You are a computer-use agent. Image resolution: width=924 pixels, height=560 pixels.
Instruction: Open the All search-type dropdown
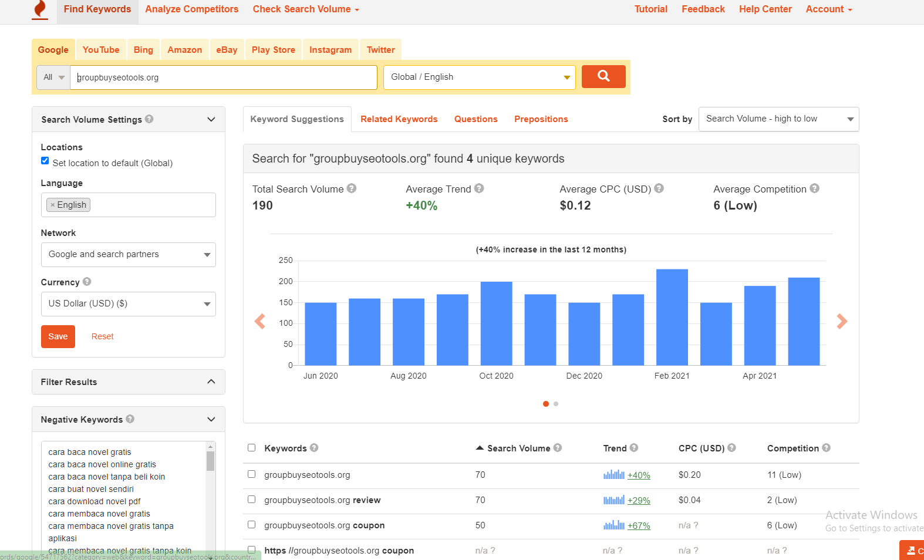[x=53, y=77]
